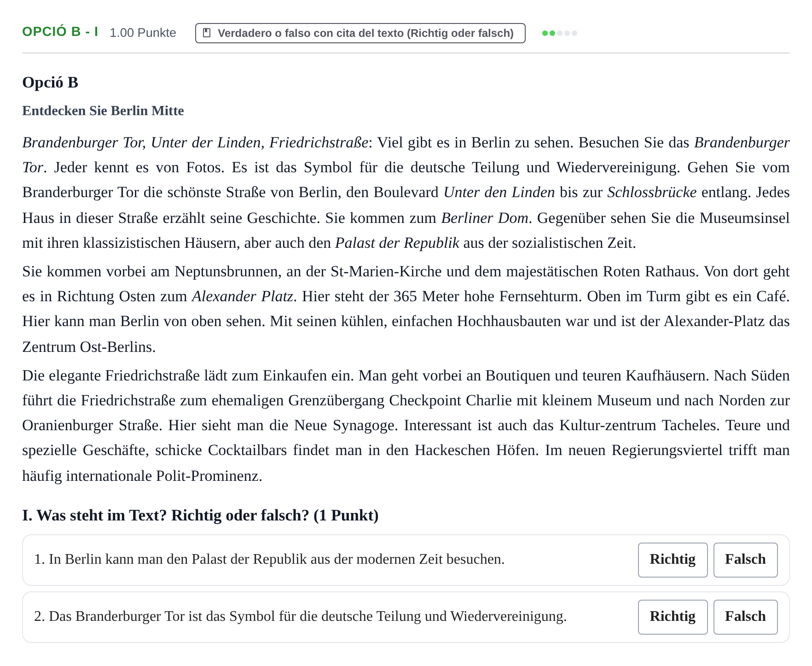The image size is (812, 666).
Task: Click the subtitle 'Entdecken Sie Berlin Mitte'
Action: click(103, 111)
